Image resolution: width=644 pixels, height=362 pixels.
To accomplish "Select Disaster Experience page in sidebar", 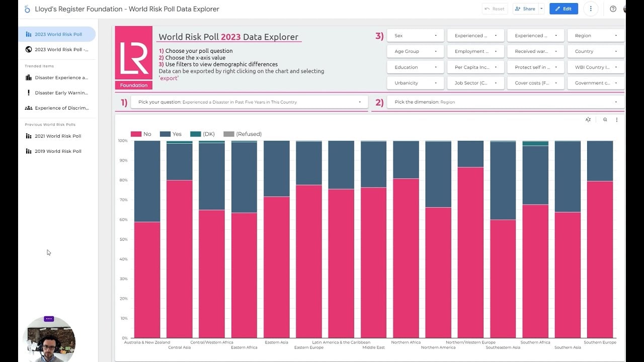I will point(61,78).
